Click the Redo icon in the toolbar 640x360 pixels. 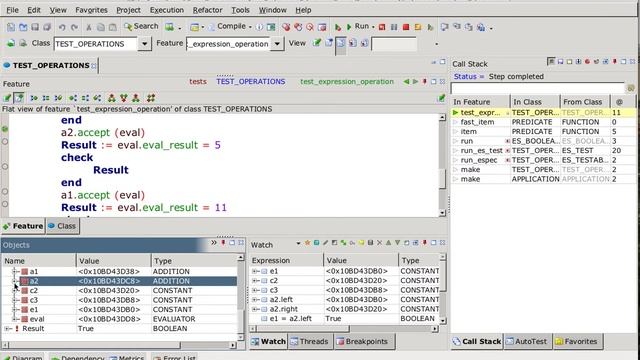tap(74, 27)
